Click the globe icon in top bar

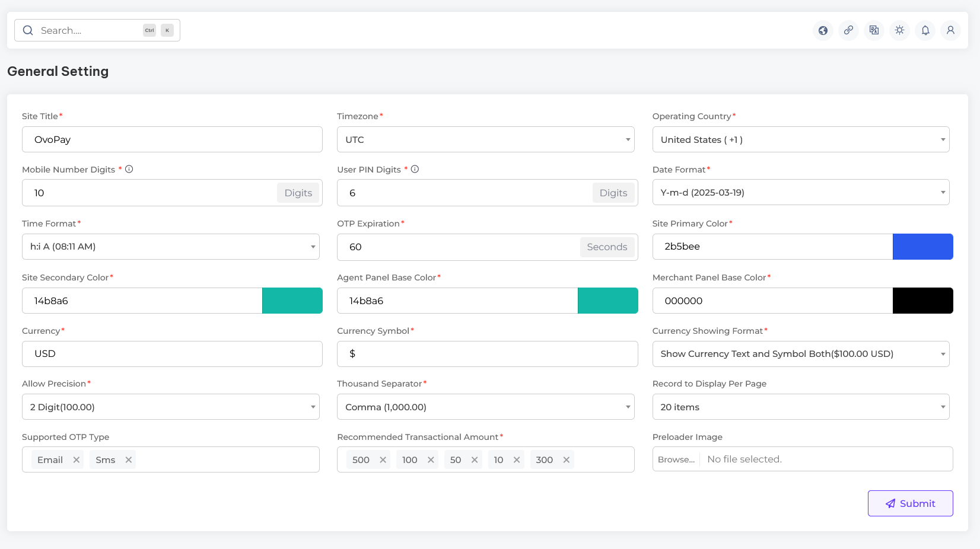pyautogui.click(x=823, y=30)
